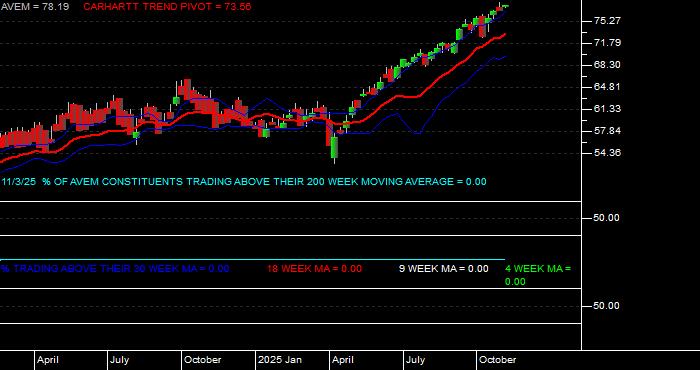Select the 200 week moving average constituents text
This screenshot has width=700, height=370.
pos(244,182)
